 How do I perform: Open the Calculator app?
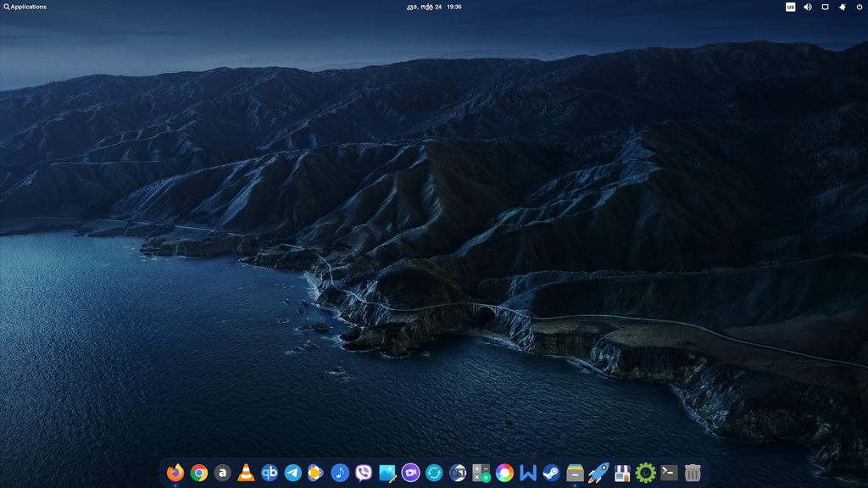481,473
